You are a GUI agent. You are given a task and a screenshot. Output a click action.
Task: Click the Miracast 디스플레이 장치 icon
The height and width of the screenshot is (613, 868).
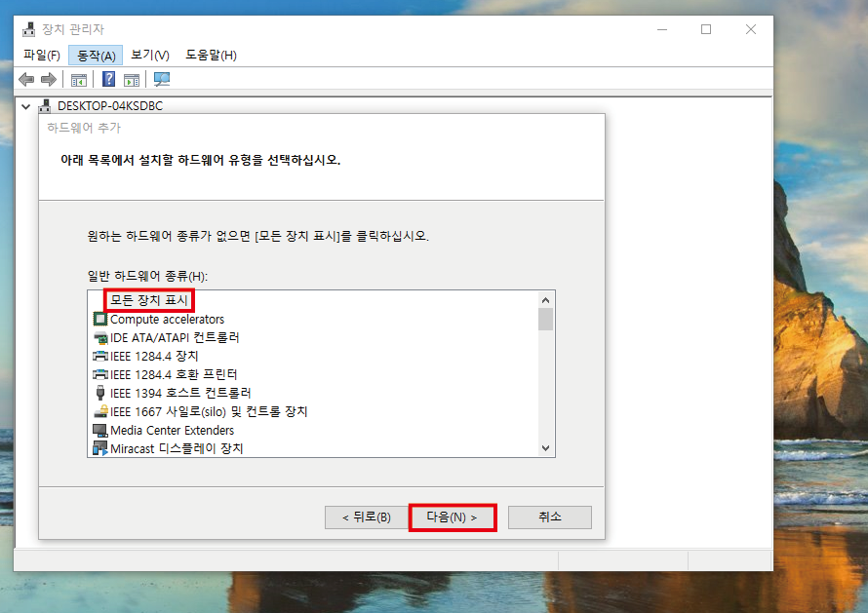(x=100, y=448)
